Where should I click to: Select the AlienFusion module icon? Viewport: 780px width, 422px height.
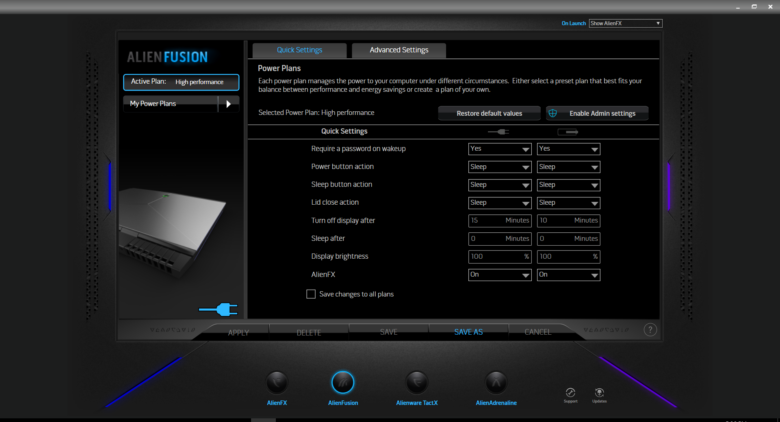coord(343,383)
